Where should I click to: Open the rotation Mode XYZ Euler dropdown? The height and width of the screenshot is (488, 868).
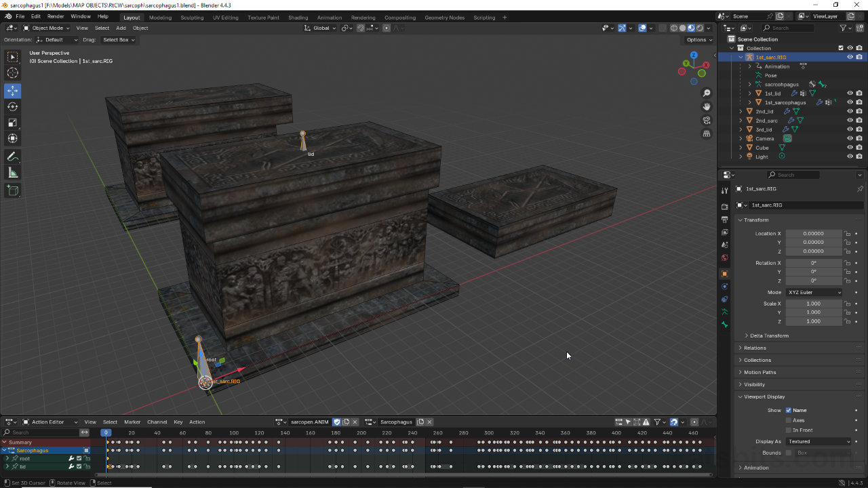814,292
